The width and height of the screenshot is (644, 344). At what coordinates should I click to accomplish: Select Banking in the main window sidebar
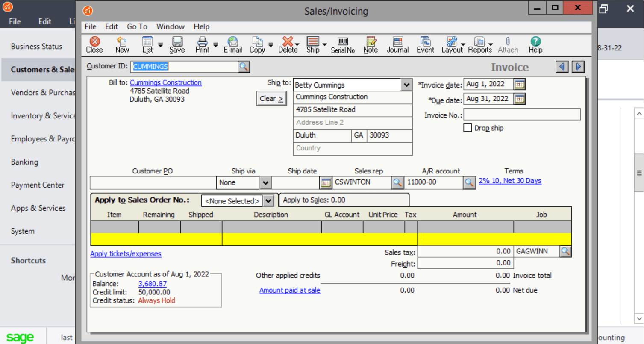[24, 162]
